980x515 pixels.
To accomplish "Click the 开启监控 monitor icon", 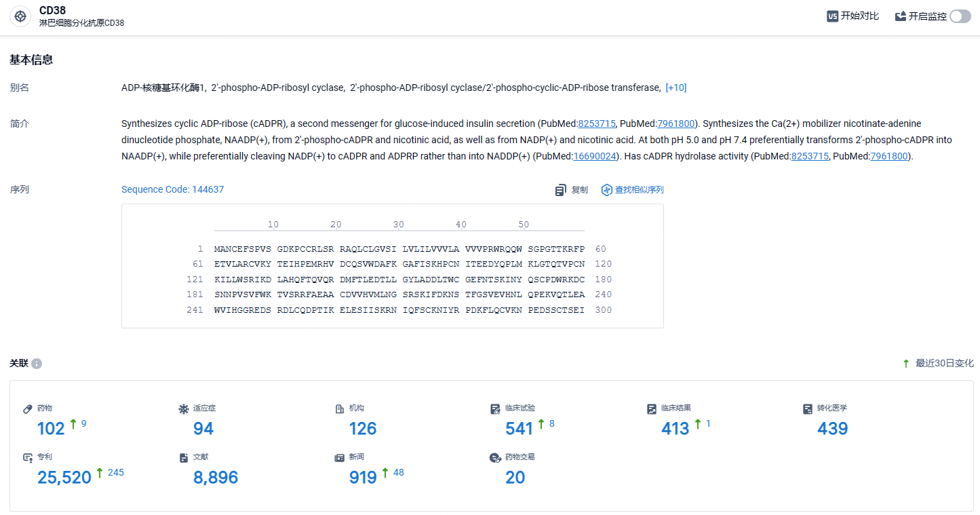I will 901,16.
